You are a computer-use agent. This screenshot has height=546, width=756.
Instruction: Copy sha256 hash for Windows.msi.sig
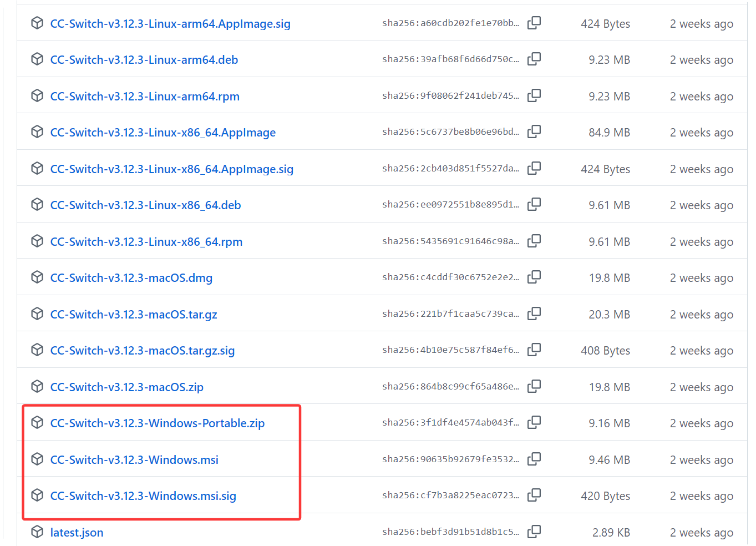534,496
